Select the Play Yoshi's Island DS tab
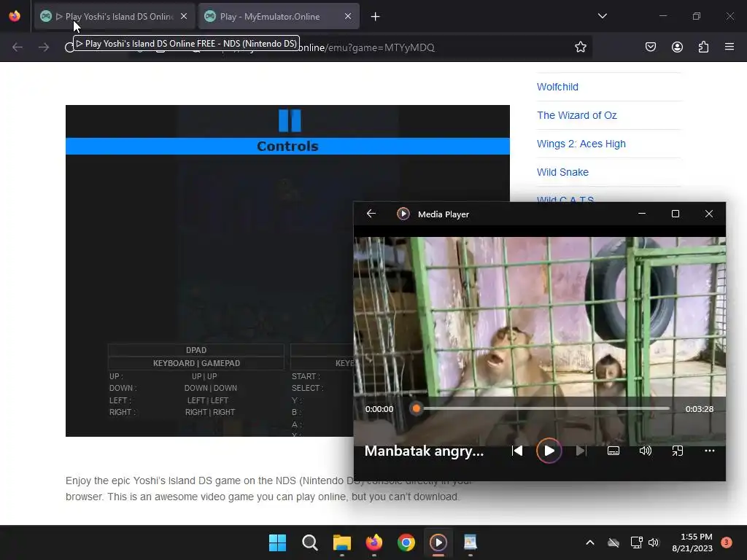Viewport: 747px width, 560px height. [115, 17]
